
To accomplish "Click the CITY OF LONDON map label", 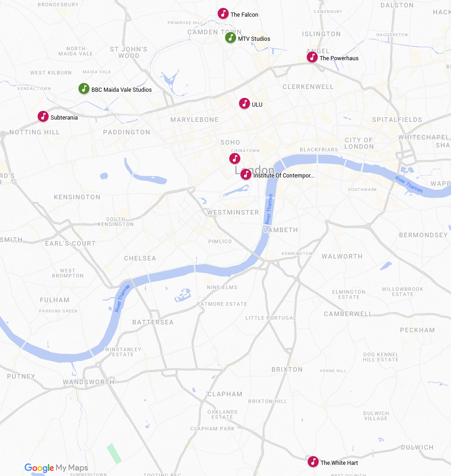I will click(359, 143).
